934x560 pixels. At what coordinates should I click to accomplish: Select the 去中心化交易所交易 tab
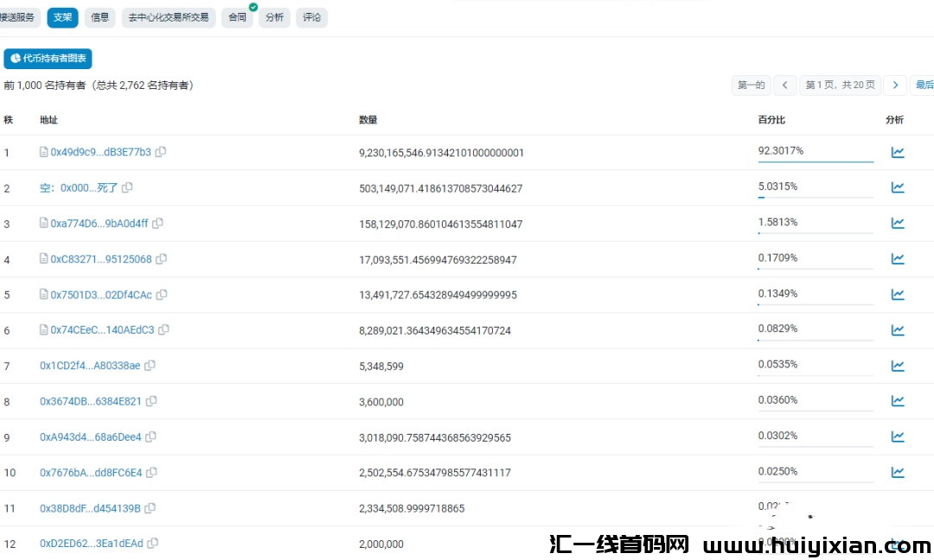pyautogui.click(x=169, y=17)
